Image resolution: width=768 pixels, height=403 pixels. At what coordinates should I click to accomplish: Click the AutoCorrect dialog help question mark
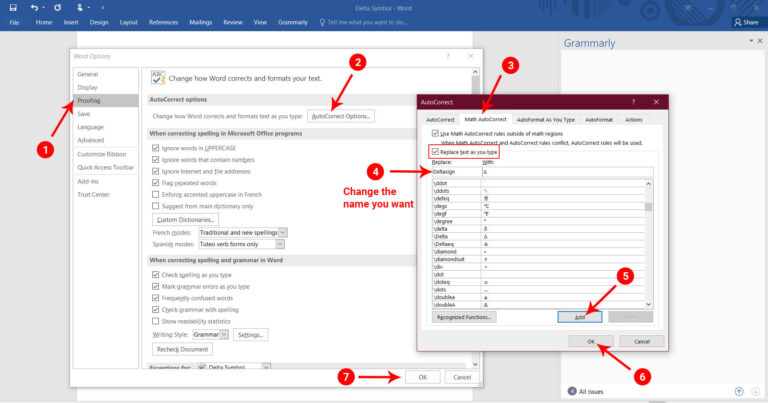tap(633, 102)
